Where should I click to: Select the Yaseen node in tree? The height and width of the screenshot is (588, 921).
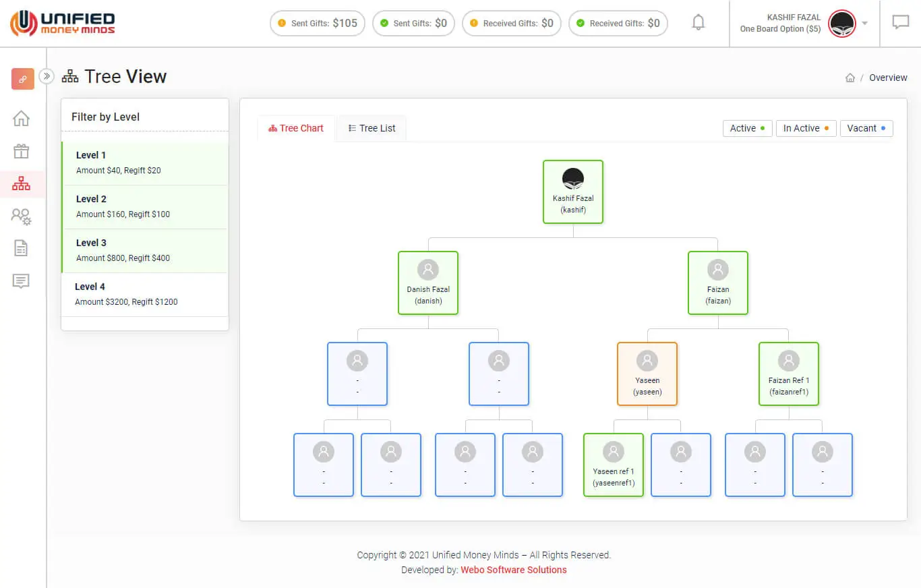pyautogui.click(x=647, y=374)
